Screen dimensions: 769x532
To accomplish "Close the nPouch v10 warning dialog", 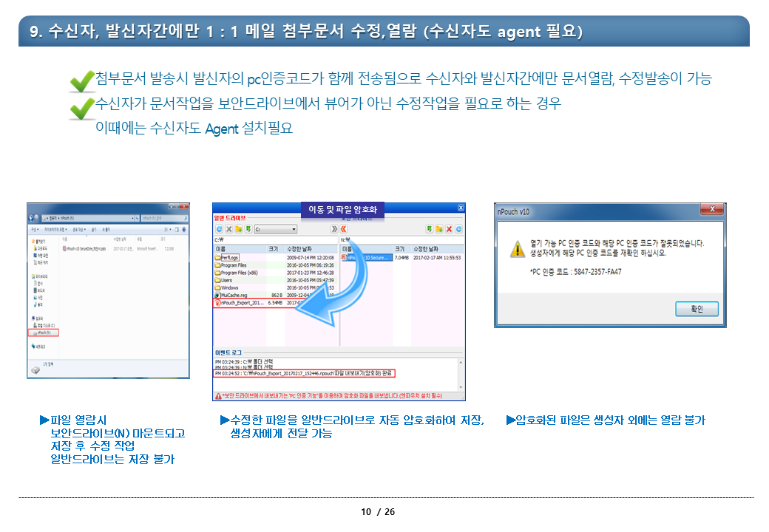I will tap(711, 211).
